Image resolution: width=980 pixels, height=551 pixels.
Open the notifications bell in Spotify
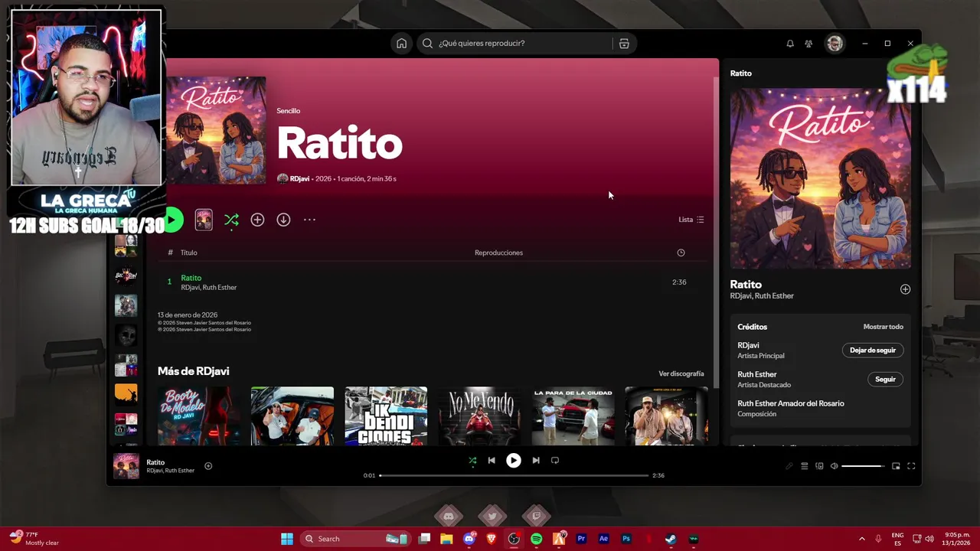(x=790, y=44)
